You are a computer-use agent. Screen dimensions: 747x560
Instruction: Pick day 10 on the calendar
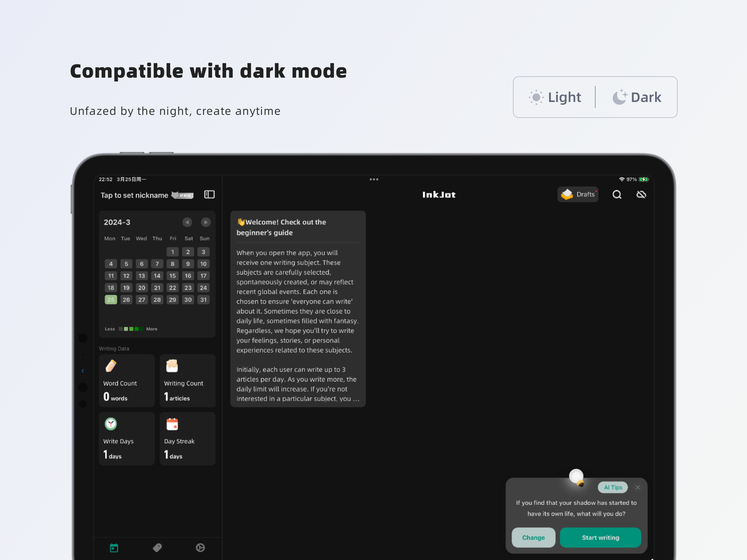(x=203, y=264)
